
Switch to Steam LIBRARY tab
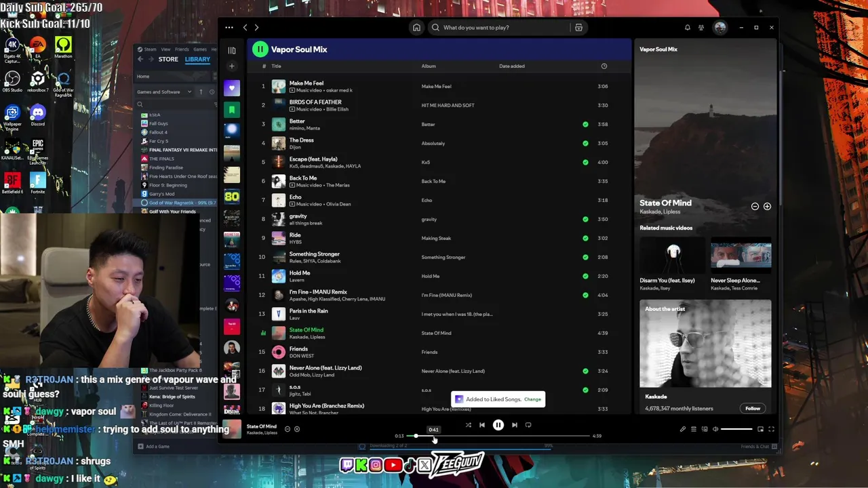197,60
